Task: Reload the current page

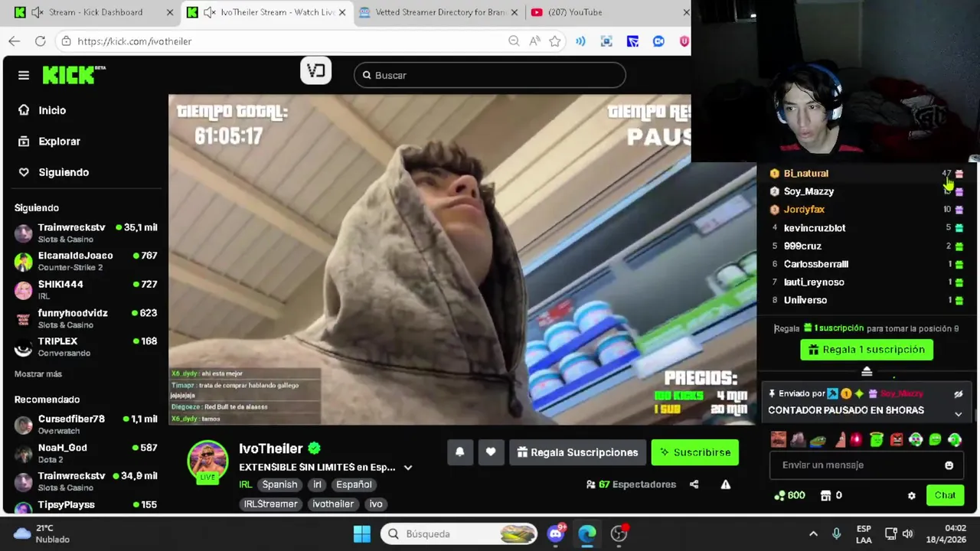Action: (x=40, y=41)
